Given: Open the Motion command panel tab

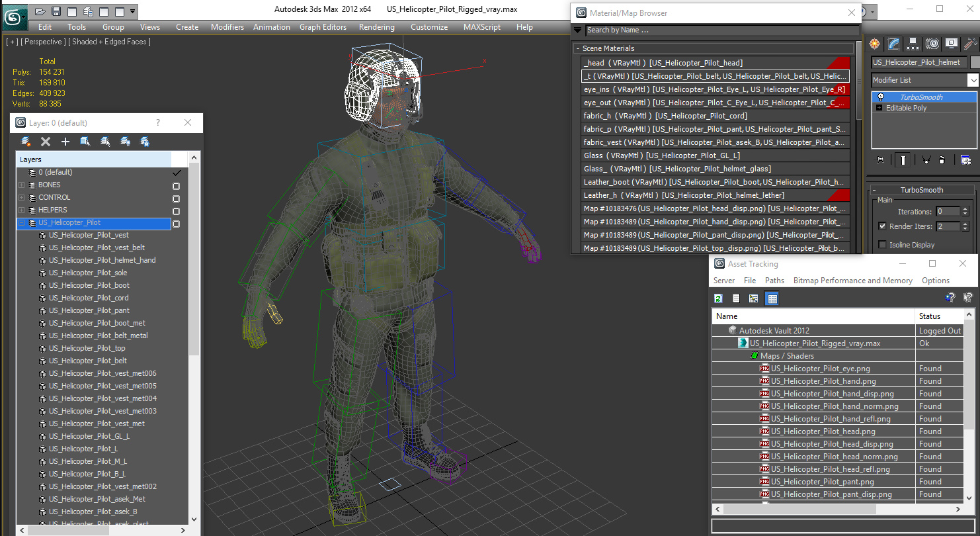Looking at the screenshot, I should (x=932, y=44).
